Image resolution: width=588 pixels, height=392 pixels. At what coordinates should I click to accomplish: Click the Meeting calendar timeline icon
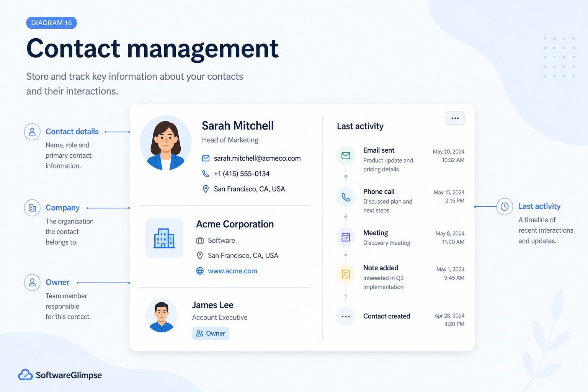point(346,237)
